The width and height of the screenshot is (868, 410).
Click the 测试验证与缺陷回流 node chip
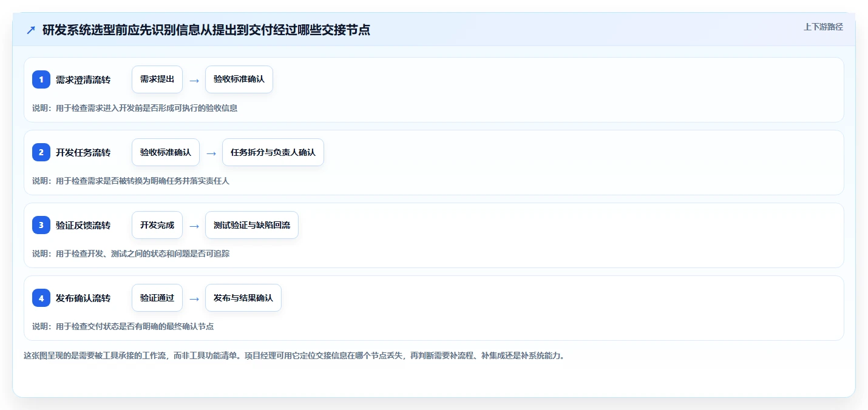[x=252, y=225]
